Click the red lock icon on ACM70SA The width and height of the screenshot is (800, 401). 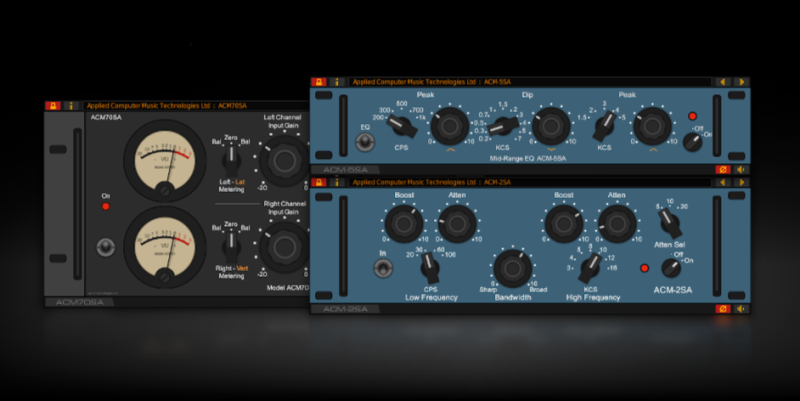tap(53, 106)
